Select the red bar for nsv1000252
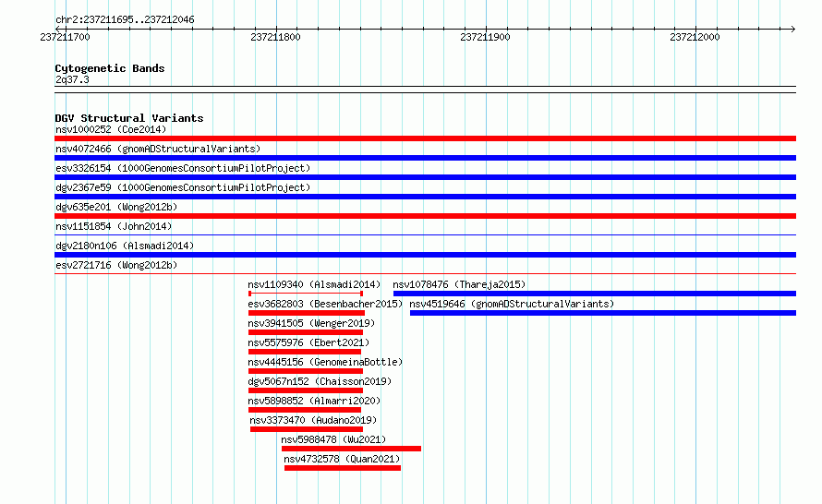Image resolution: width=822 pixels, height=504 pixels. pyautogui.click(x=425, y=138)
